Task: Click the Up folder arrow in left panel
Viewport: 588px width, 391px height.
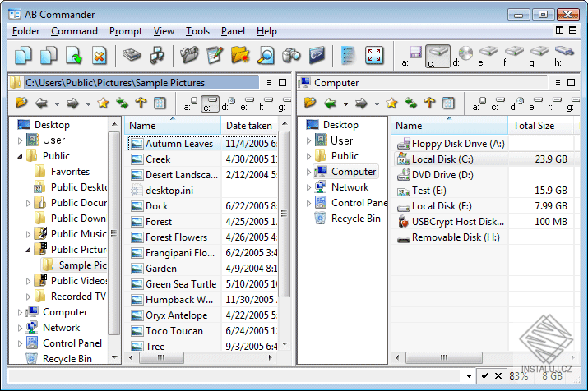Action: (141, 103)
